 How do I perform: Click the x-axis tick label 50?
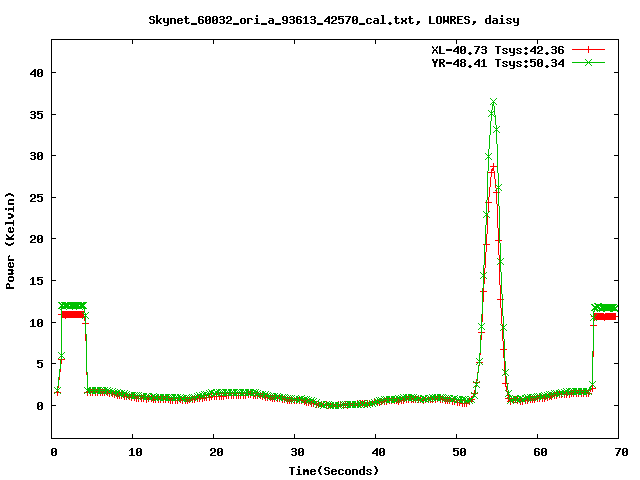[459, 452]
